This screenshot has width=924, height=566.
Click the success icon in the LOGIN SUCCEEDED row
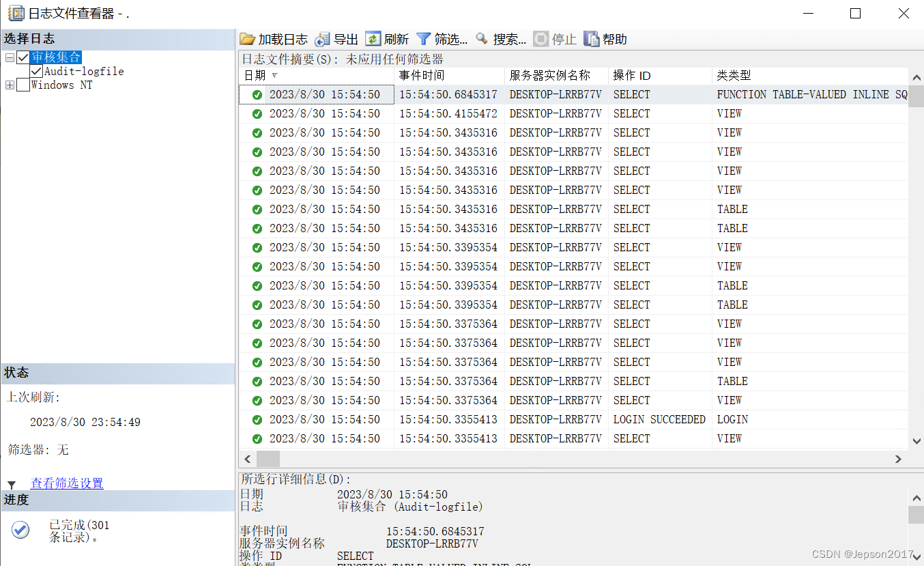click(x=257, y=420)
